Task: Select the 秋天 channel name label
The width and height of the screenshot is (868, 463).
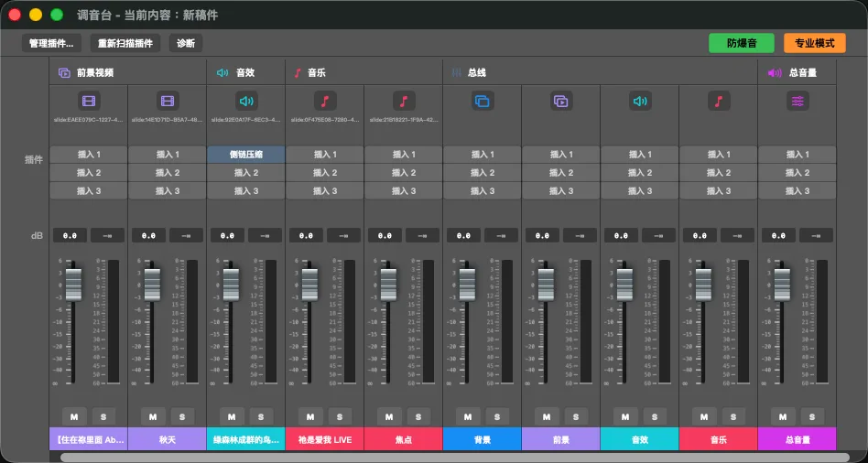Action: (x=168, y=440)
